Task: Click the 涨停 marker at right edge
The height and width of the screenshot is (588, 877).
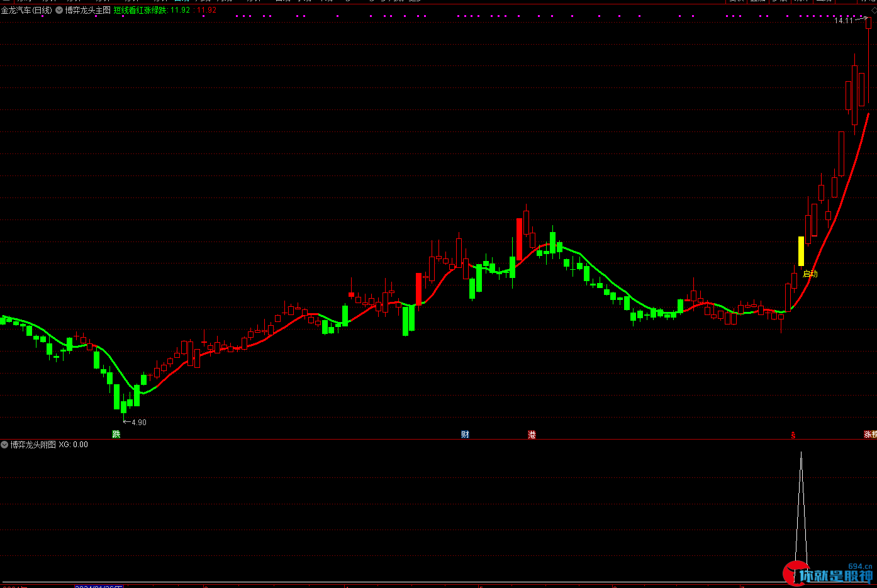Action: click(x=870, y=434)
